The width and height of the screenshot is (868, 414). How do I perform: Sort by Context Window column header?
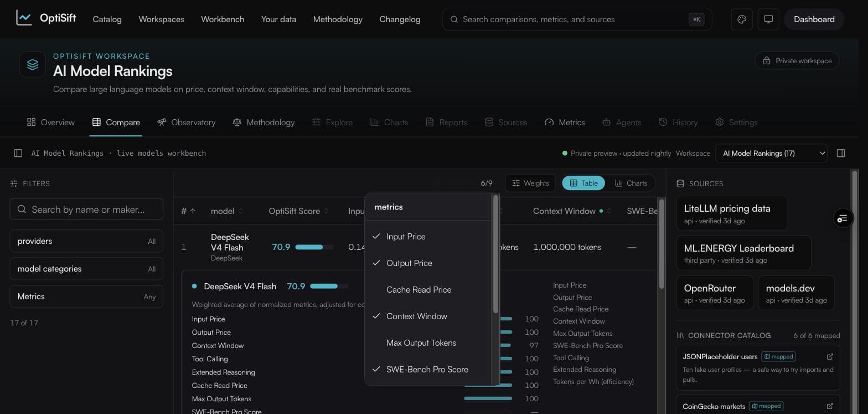(572, 211)
